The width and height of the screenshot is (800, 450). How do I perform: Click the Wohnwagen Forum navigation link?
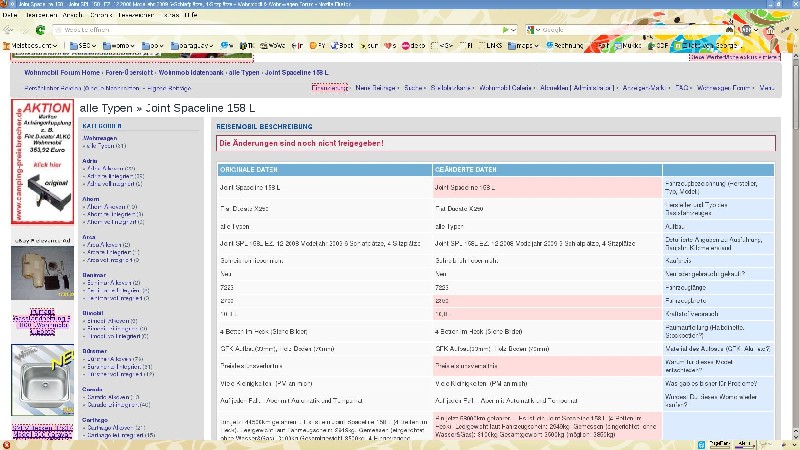(x=723, y=88)
